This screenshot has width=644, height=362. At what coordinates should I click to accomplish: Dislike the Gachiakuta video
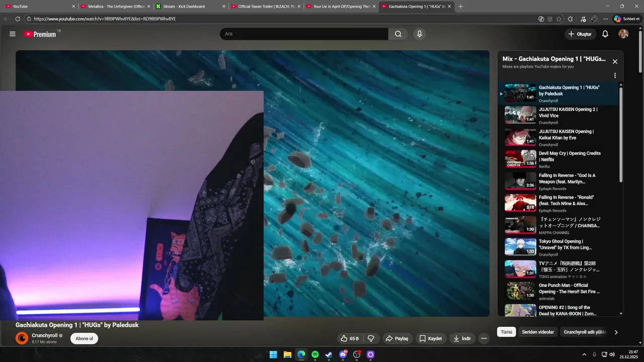pyautogui.click(x=371, y=339)
